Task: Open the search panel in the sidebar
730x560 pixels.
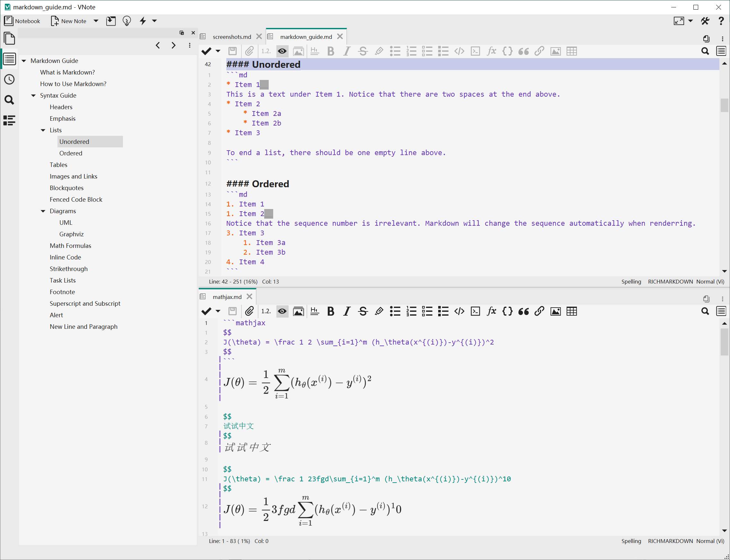Action: [9, 99]
